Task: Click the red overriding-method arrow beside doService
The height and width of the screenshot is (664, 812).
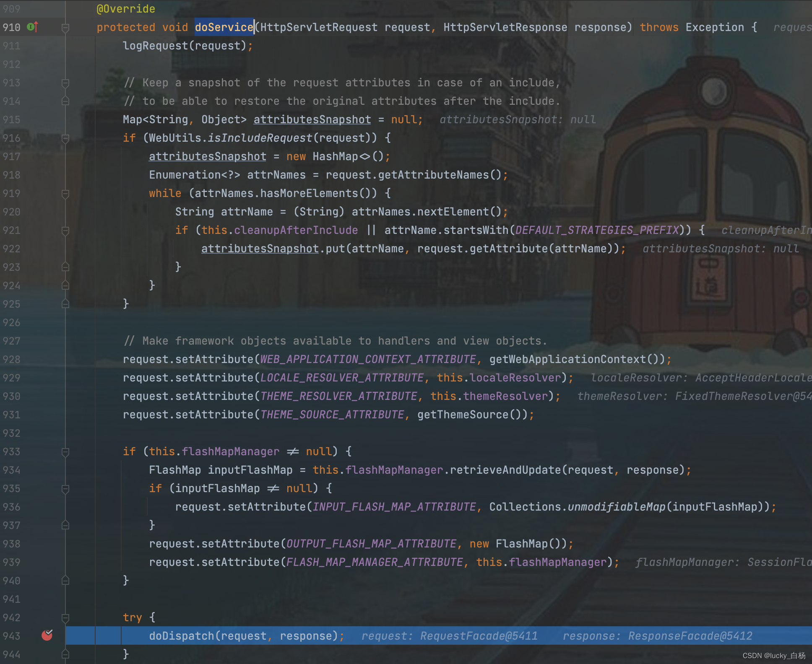Action: (x=37, y=26)
